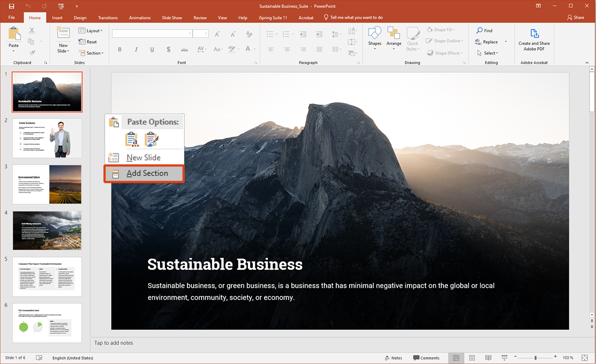
Task: Expand the Section dropdown
Action: point(91,53)
